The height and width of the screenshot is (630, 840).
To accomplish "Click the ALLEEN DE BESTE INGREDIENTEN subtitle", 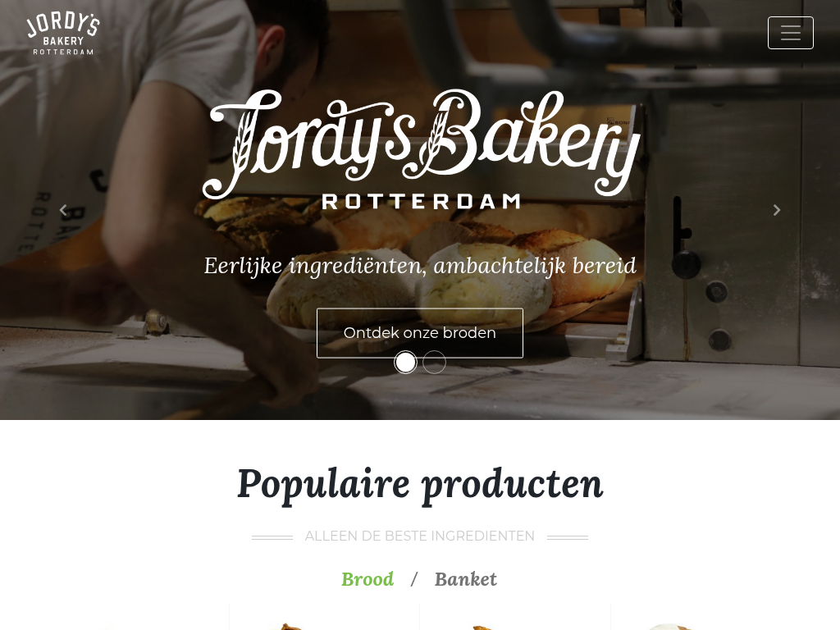I will pyautogui.click(x=420, y=536).
